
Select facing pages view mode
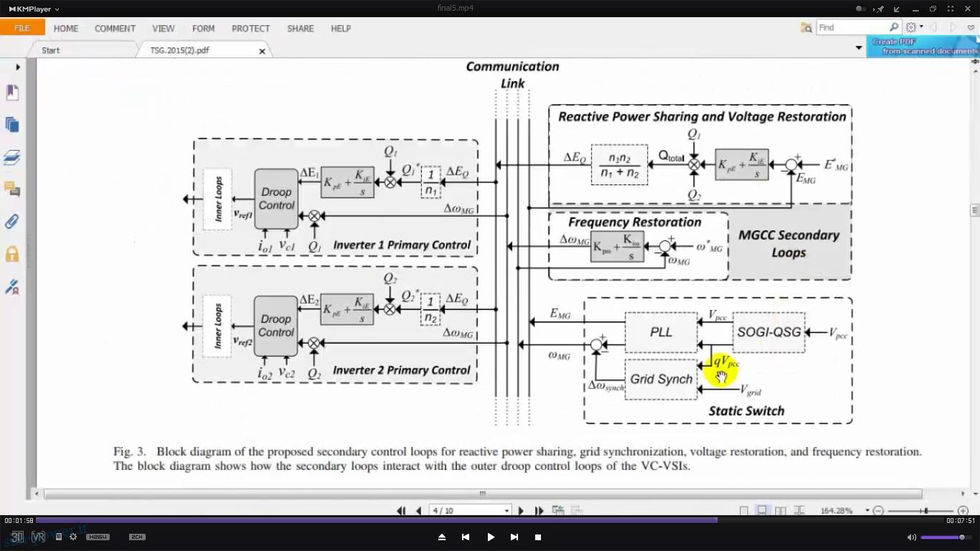[x=781, y=511]
